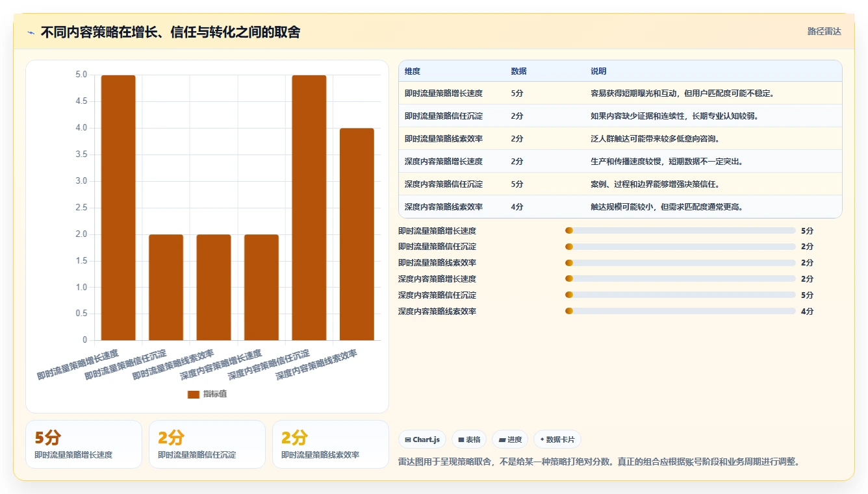Click table cell 即时流量策略线索效率
868x494 pixels.
(444, 139)
